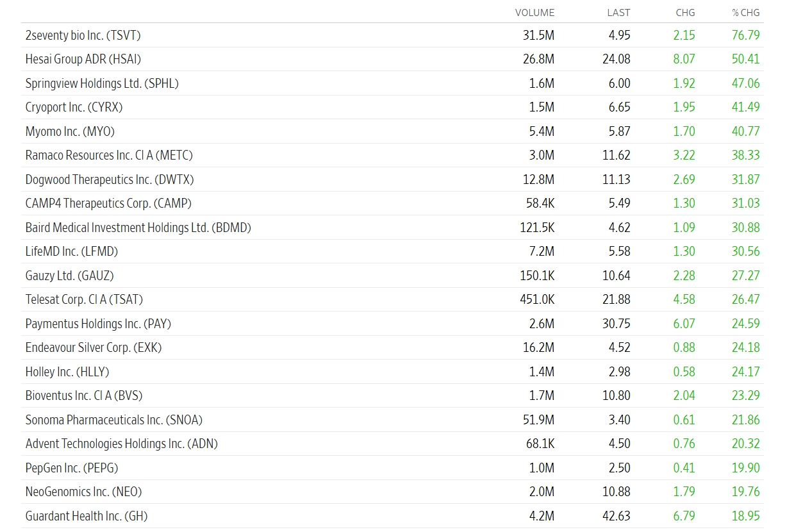
Task: Open Dogwood Therapeutics Inc. (DWTX) details
Action: coord(109,179)
